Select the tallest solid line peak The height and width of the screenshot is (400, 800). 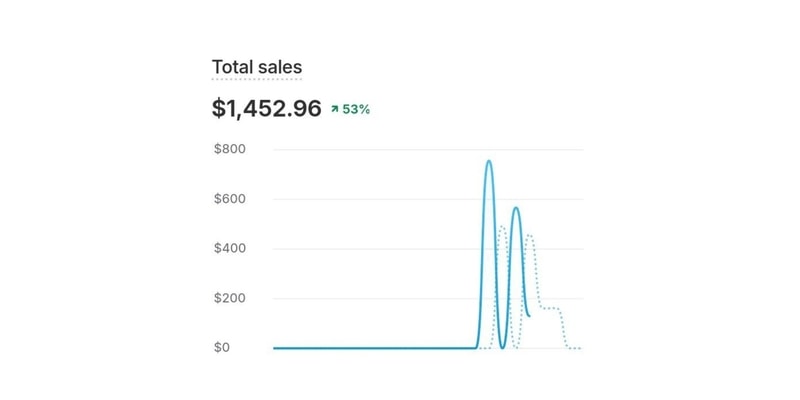tap(489, 161)
